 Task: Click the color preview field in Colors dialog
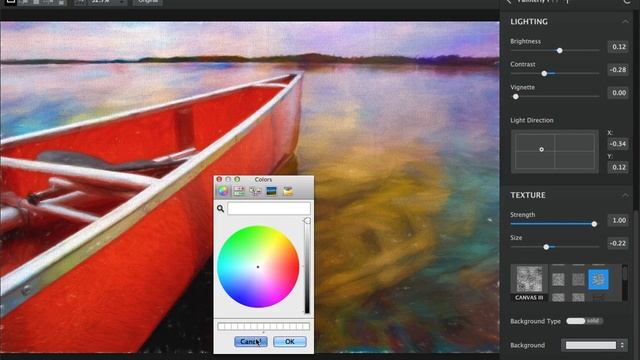coord(269,208)
